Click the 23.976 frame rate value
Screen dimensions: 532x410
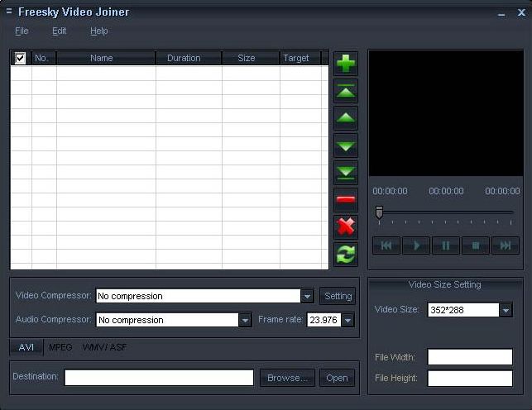324,320
